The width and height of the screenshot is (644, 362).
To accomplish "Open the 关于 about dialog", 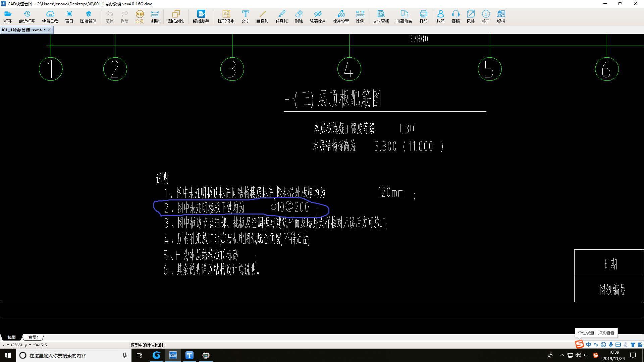I will pyautogui.click(x=486, y=17).
